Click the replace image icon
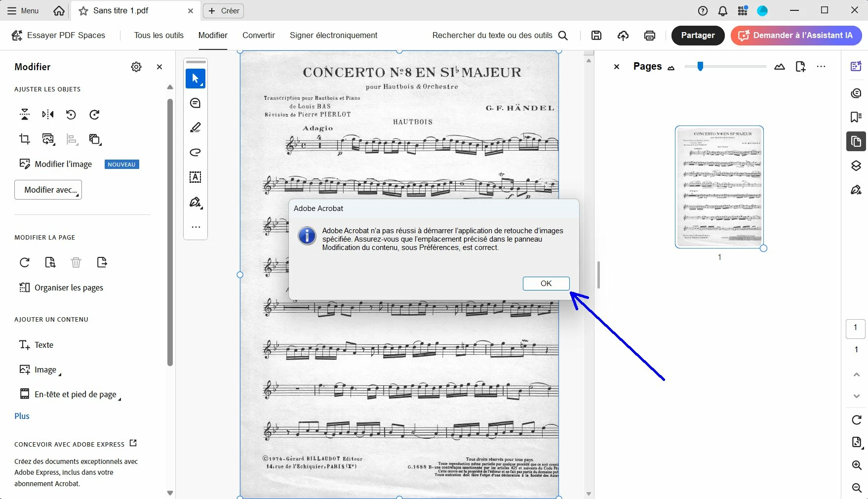 tap(48, 139)
